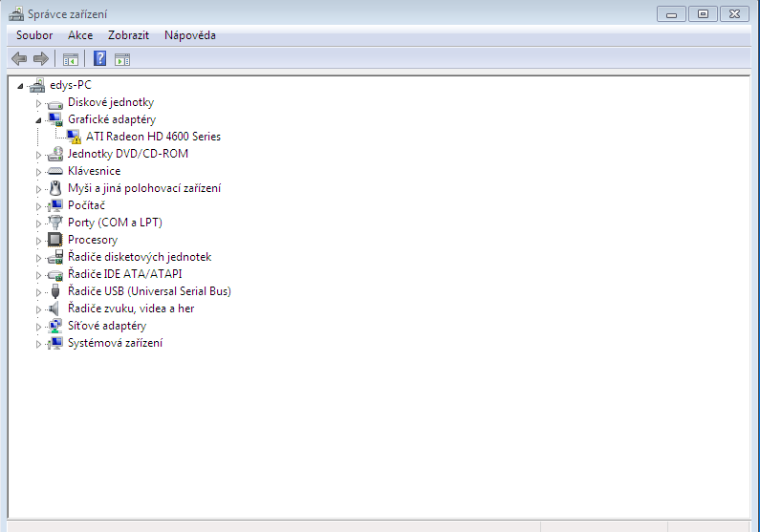Select Grafické adaptéry label
This screenshot has width=760, height=532.
[x=112, y=119]
